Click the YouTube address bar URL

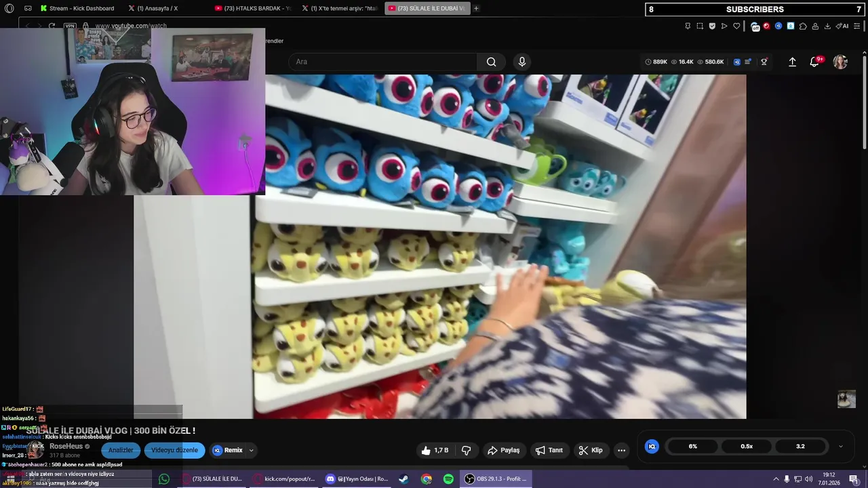[x=130, y=26]
